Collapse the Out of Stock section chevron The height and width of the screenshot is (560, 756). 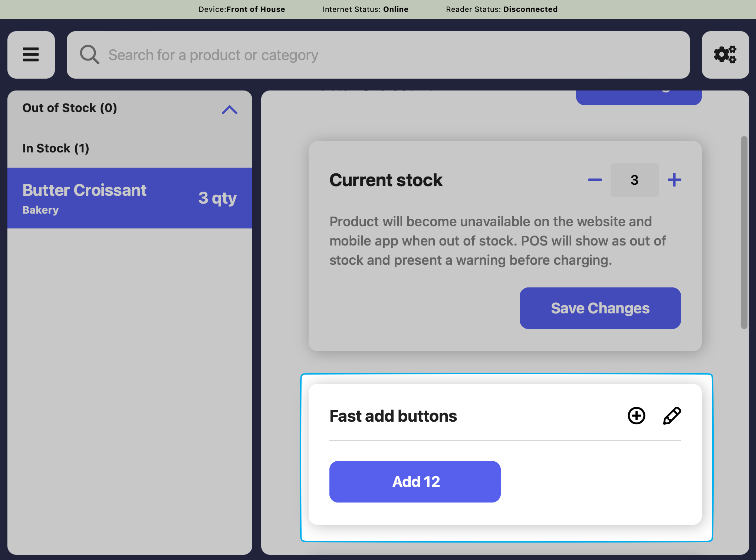(x=229, y=110)
